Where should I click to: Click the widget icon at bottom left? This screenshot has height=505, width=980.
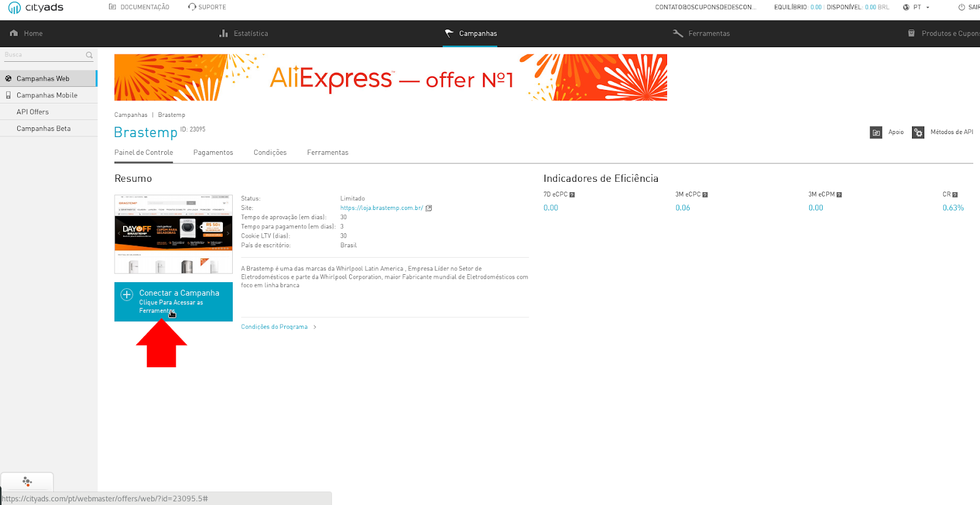(27, 482)
